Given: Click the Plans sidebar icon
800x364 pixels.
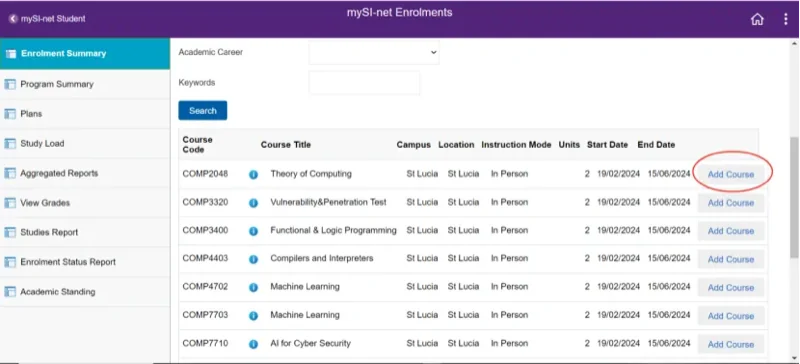Looking at the screenshot, I should click(10, 114).
